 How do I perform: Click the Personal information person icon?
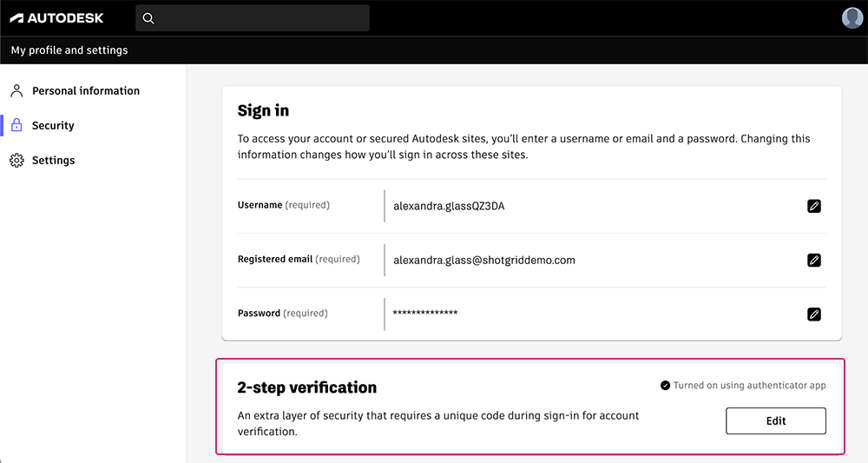pyautogui.click(x=16, y=90)
